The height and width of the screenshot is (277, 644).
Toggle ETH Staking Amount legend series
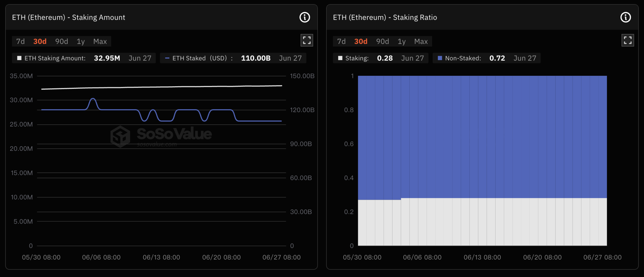point(55,58)
